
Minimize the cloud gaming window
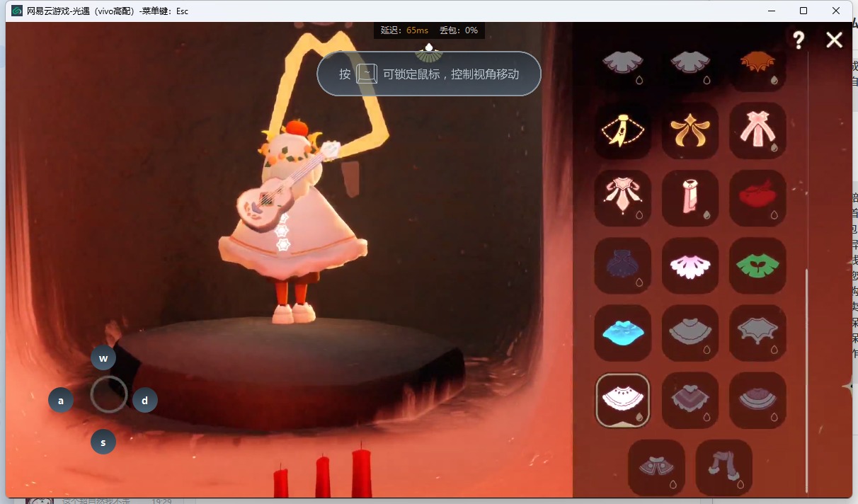click(770, 11)
